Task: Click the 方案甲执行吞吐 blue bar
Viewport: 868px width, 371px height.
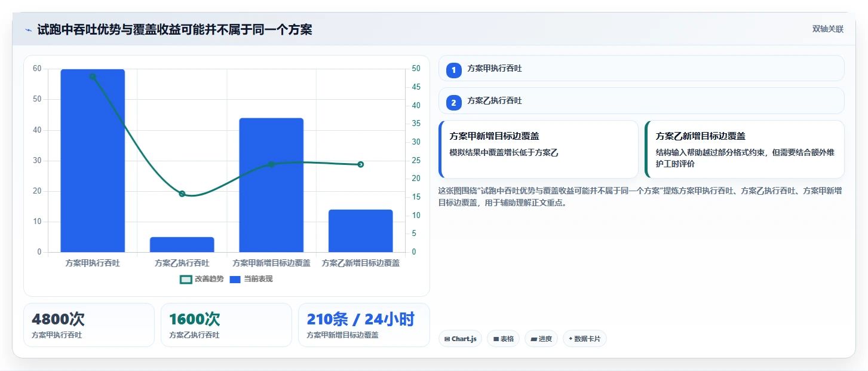Action: 93,161
